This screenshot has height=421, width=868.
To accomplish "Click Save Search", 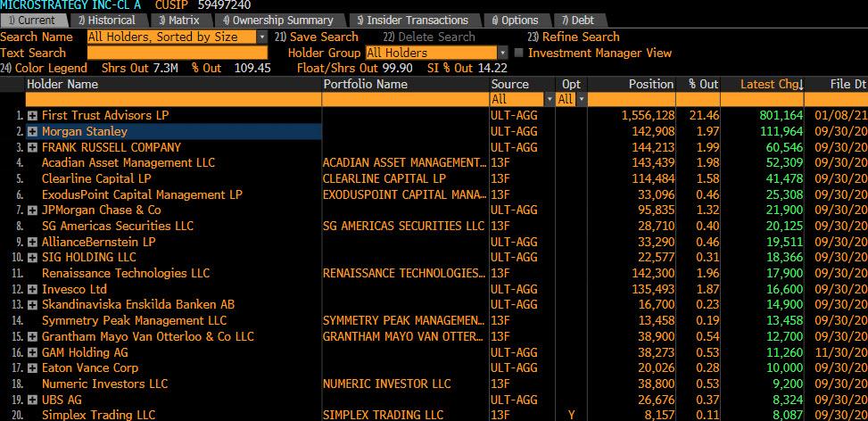I will (317, 37).
